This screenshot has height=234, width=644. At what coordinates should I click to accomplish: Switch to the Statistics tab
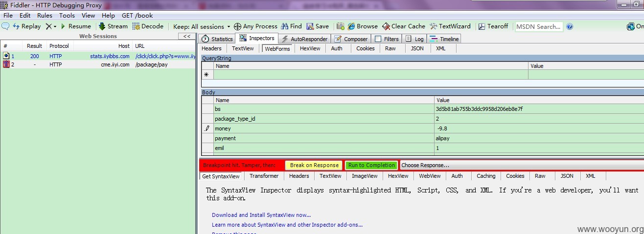[x=217, y=39]
